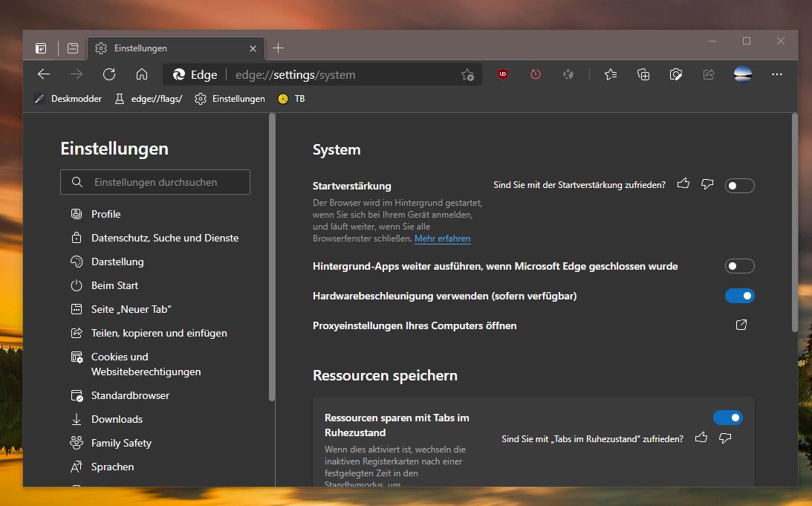Reload the page with refresh icon
812x506 pixels.
pos(109,74)
